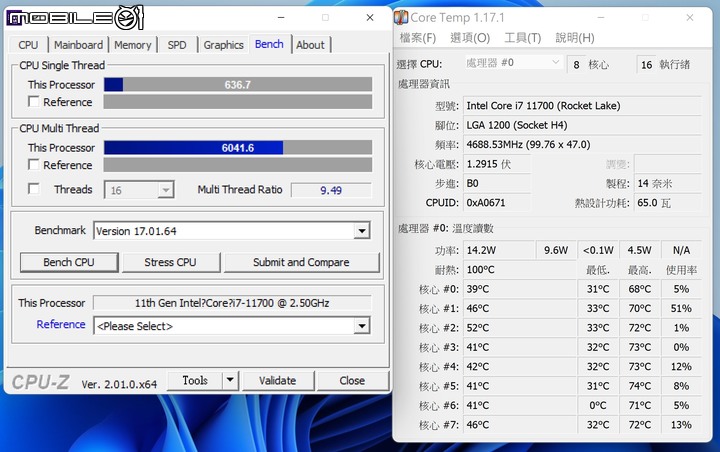Toggle the Threads checkbox
Viewport: 720px width, 452px height.
(x=34, y=189)
